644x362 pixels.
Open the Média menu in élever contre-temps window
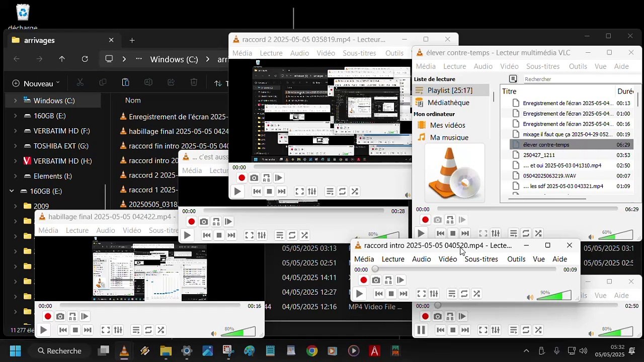click(x=426, y=66)
